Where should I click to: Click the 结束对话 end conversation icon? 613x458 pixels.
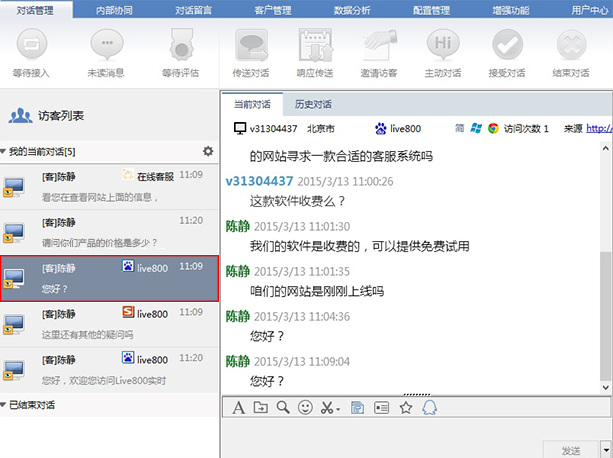coord(572,46)
